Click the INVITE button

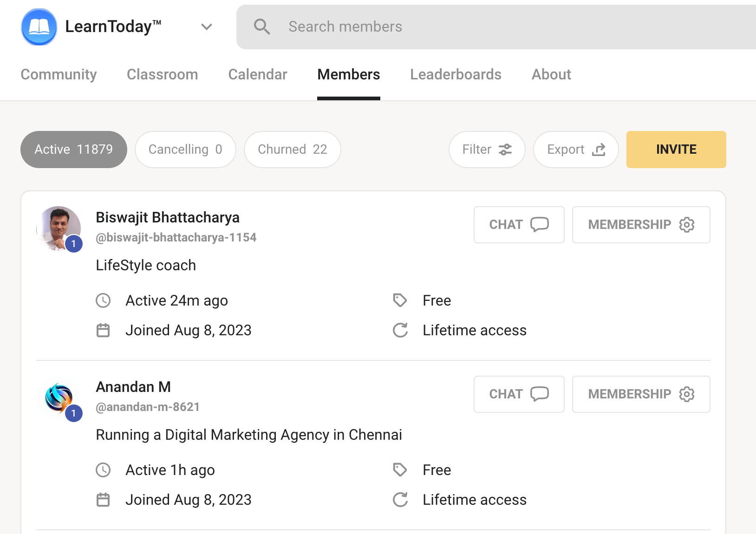(x=676, y=150)
